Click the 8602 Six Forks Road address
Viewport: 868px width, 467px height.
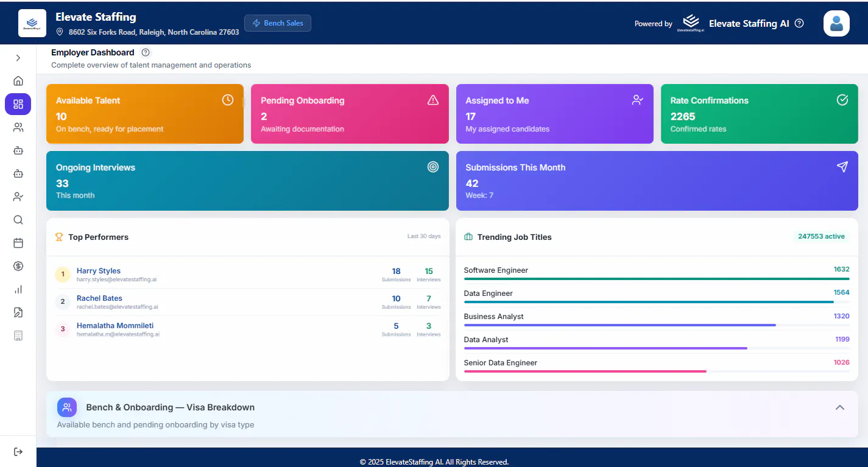pyautogui.click(x=154, y=32)
